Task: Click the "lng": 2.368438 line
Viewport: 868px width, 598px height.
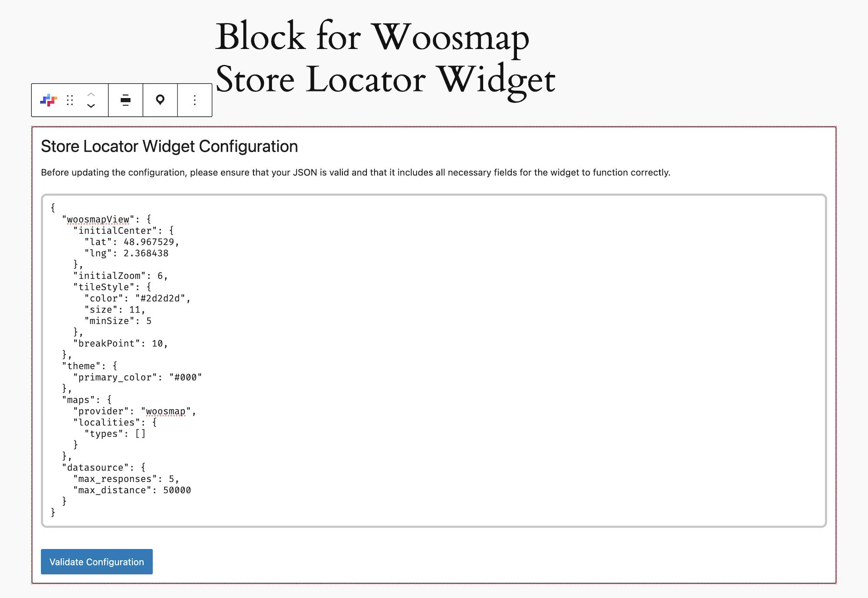Action: coord(127,253)
